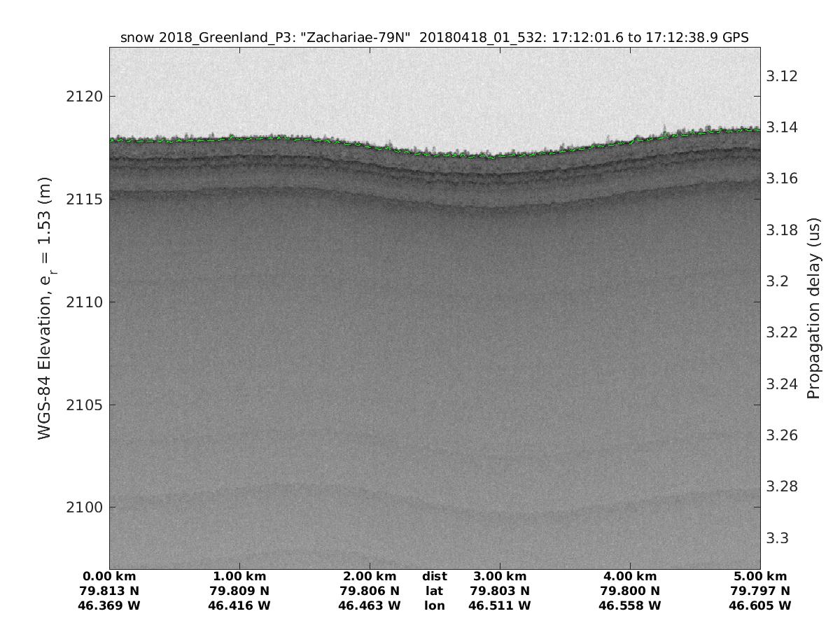The image size is (840, 630).
Task: Select the 2120 elevation tick label
Action: click(x=83, y=96)
